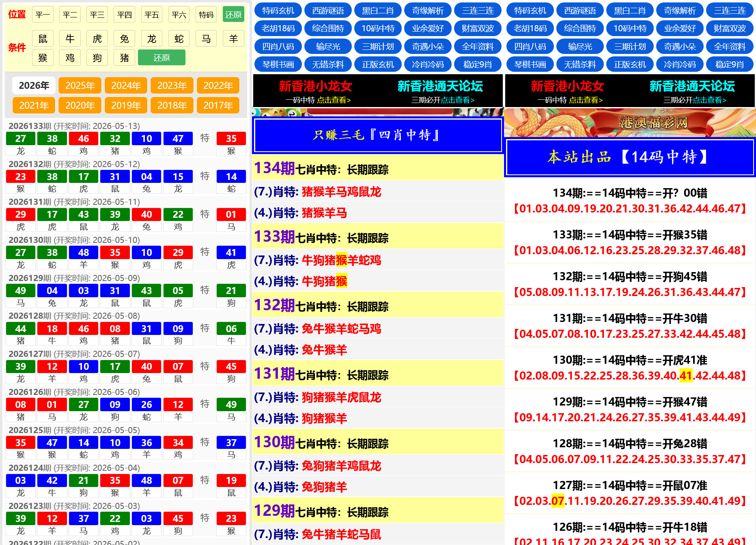756x545 pixels.
Task: Filter by zodiac 龙
Action: 151,39
